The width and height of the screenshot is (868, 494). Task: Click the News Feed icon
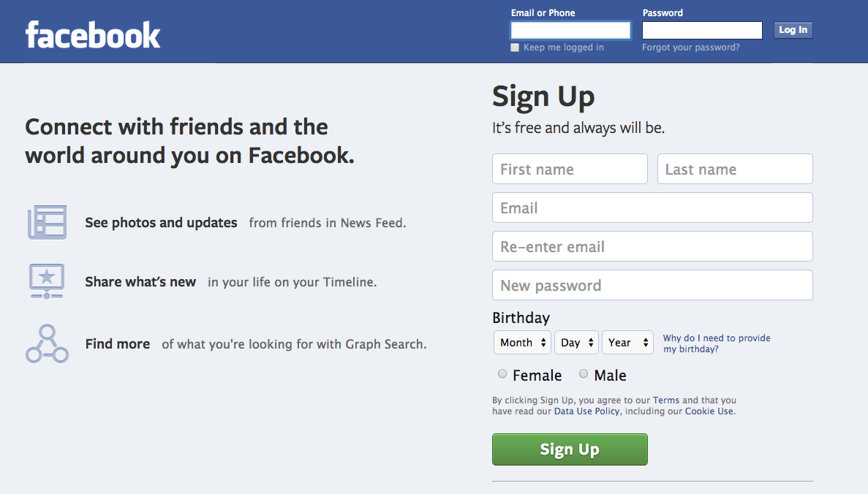pos(47,222)
